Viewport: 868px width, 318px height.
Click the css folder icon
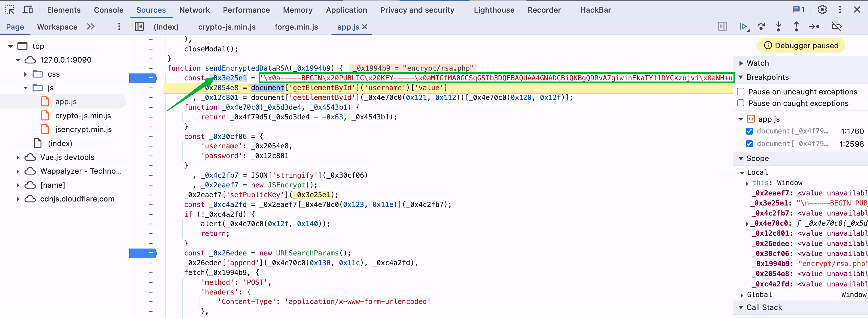tap(38, 74)
